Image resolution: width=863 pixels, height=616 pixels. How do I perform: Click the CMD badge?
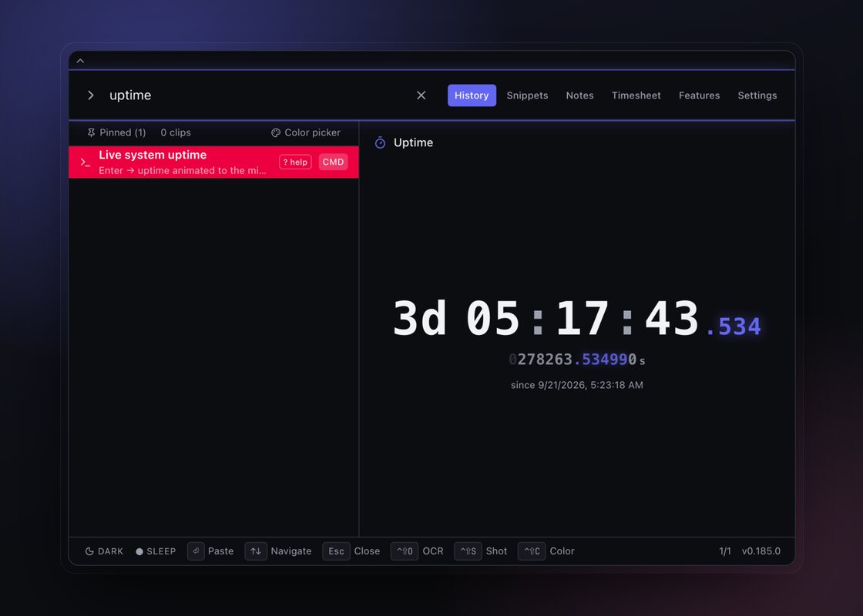(333, 162)
